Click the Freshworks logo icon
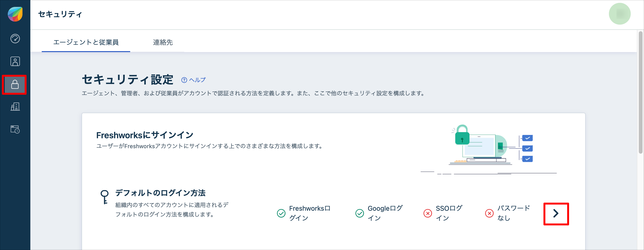Screen dimensions: 644x250 pyautogui.click(x=15, y=14)
